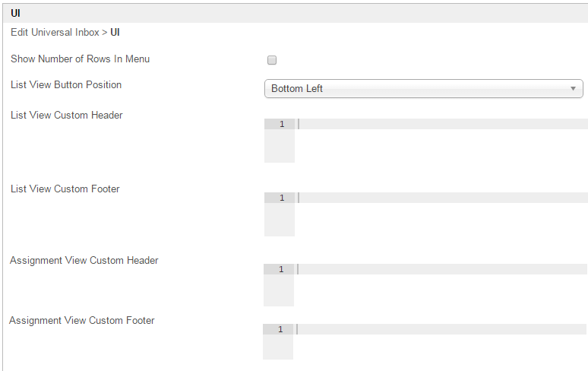Image resolution: width=588 pixels, height=371 pixels.
Task: Select line number 1 in List View Custom Header gutter
Action: (281, 124)
